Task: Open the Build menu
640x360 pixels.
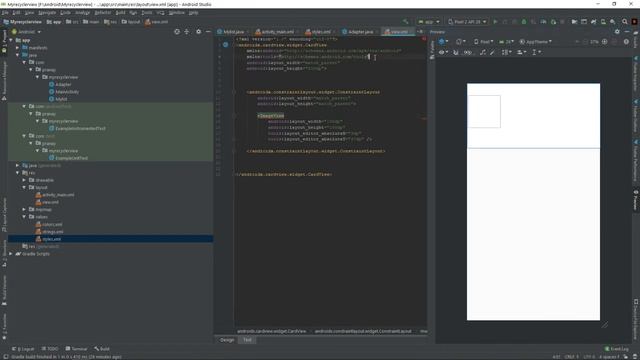Action: pos(120,13)
